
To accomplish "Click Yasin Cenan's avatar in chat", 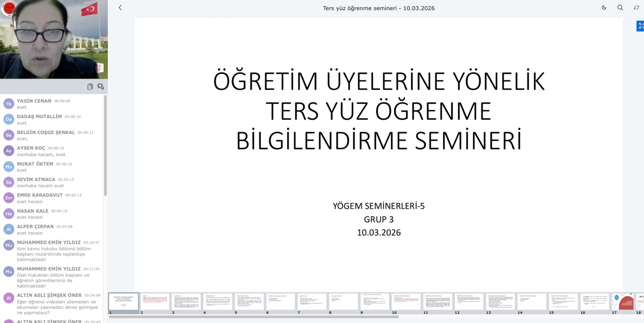I will click(x=9, y=104).
